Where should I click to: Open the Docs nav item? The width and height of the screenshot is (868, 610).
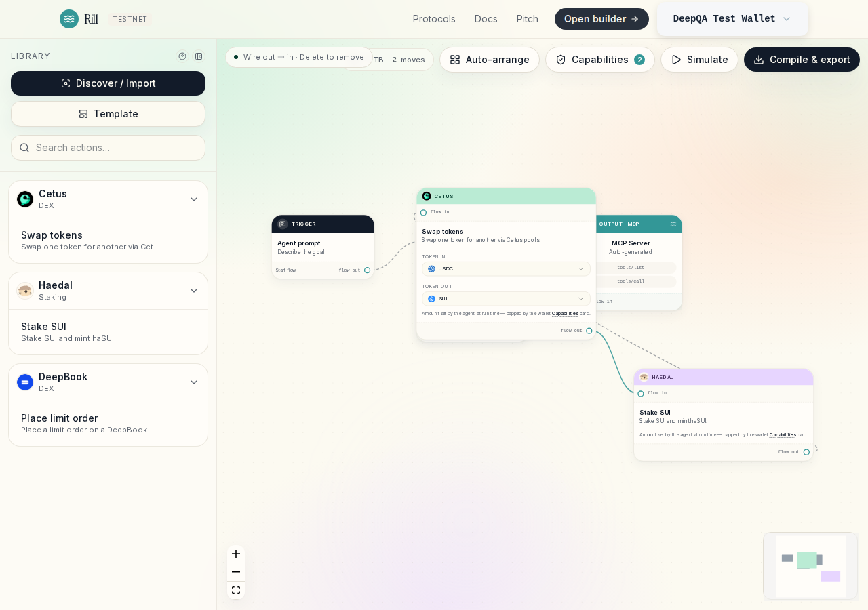486,19
